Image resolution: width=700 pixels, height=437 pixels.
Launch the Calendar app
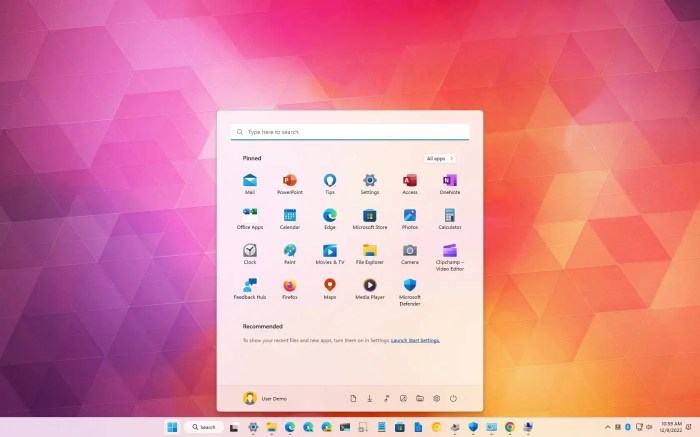[x=290, y=218]
